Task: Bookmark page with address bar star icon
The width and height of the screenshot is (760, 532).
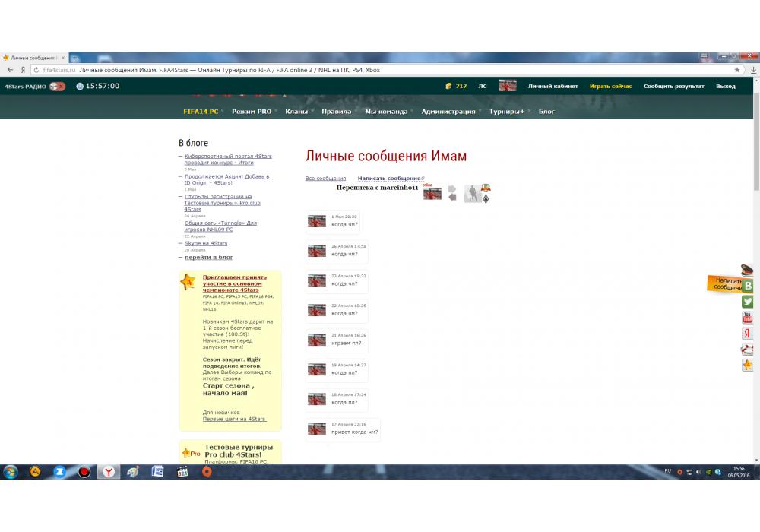Action: point(736,70)
